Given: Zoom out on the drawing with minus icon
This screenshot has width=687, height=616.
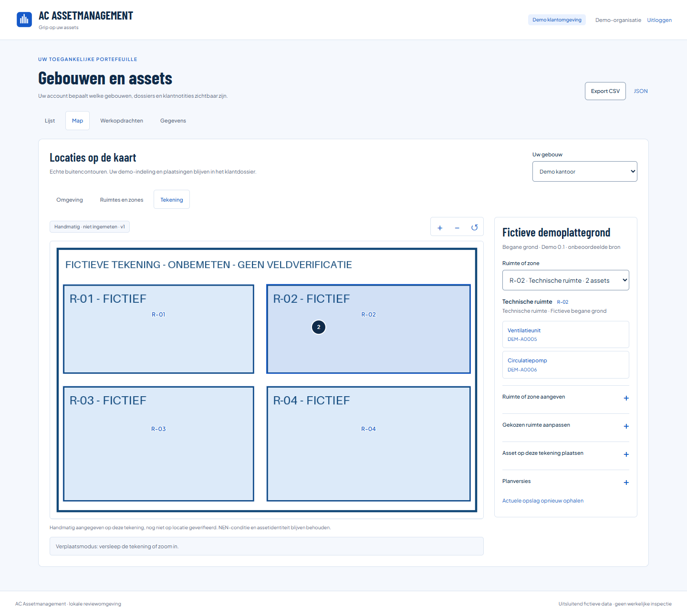Looking at the screenshot, I should (x=457, y=228).
